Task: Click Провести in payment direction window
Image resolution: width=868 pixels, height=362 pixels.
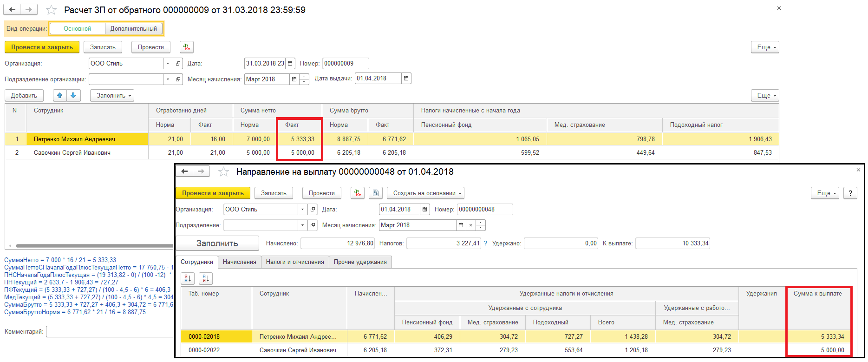Action: coord(322,193)
